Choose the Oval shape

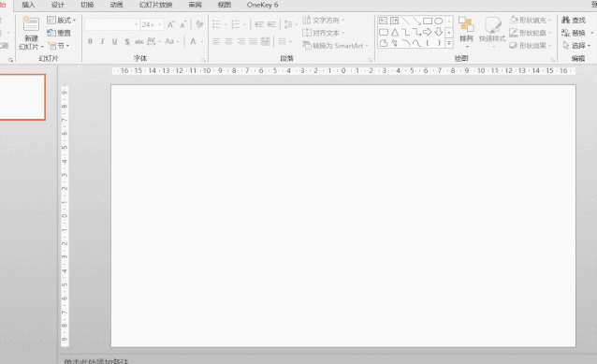[439, 21]
